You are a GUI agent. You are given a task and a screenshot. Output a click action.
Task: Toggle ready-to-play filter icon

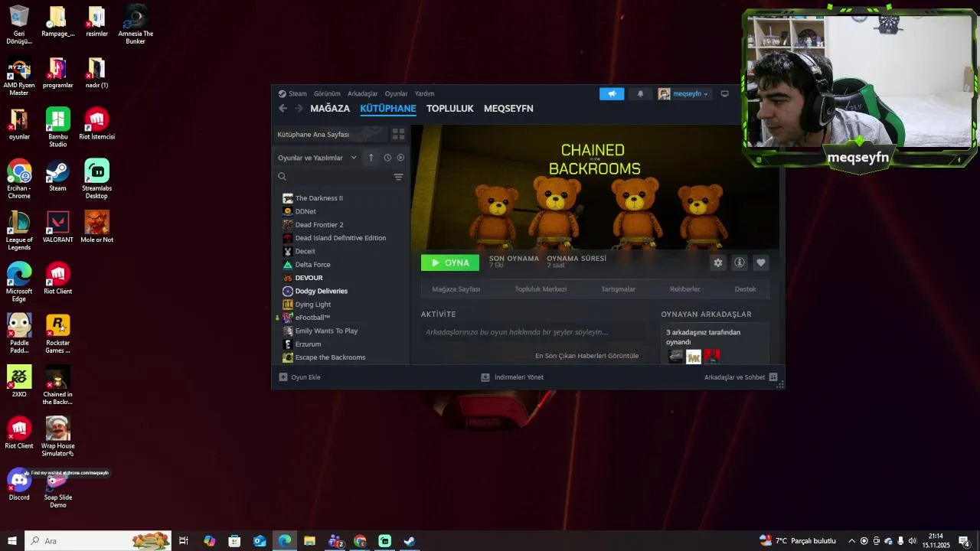[x=400, y=158]
